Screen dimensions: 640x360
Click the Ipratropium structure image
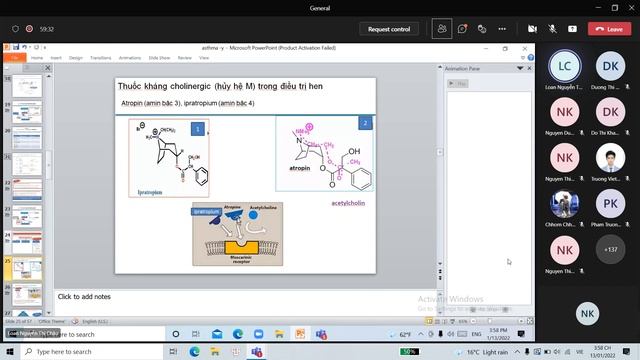point(169,158)
